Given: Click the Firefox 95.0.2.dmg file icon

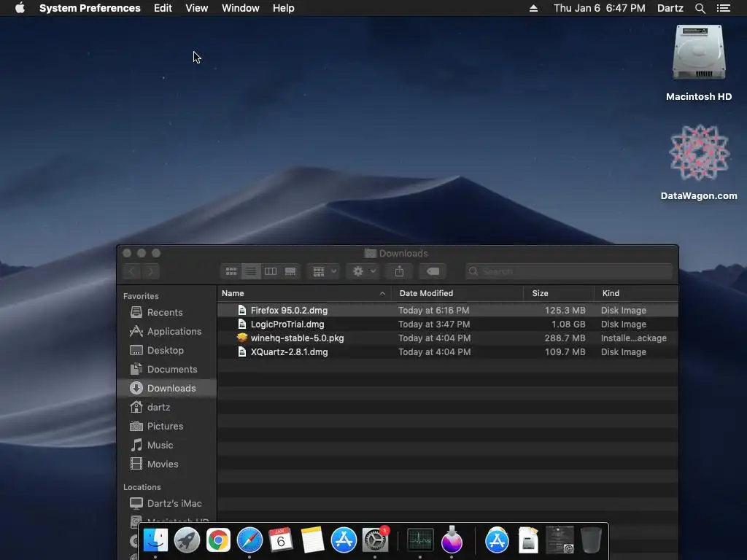Looking at the screenshot, I should 242,310.
